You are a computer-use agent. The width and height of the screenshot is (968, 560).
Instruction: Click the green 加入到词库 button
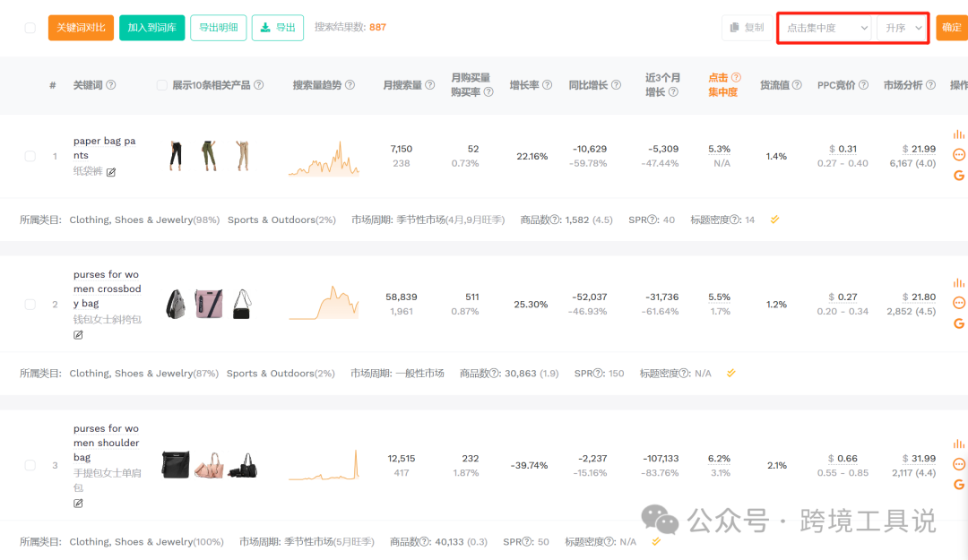coord(151,28)
